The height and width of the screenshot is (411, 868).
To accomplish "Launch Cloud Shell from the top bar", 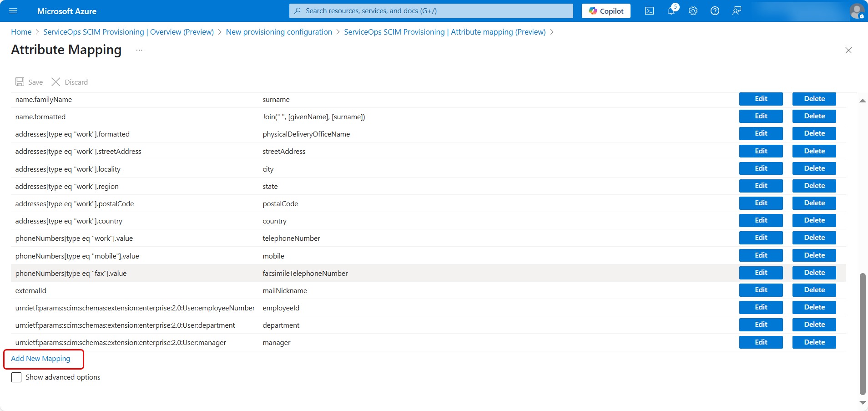I will pos(649,11).
